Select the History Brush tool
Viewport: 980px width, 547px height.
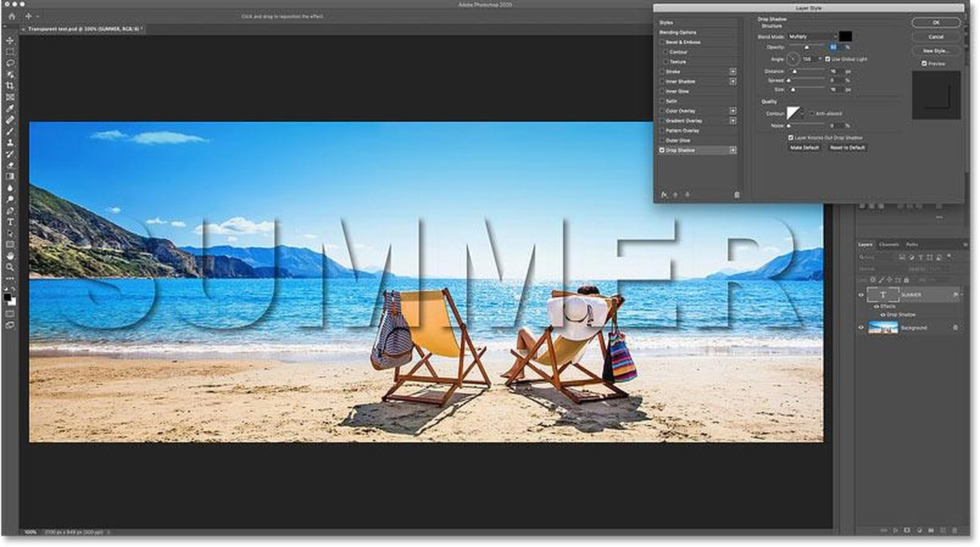pos(10,154)
